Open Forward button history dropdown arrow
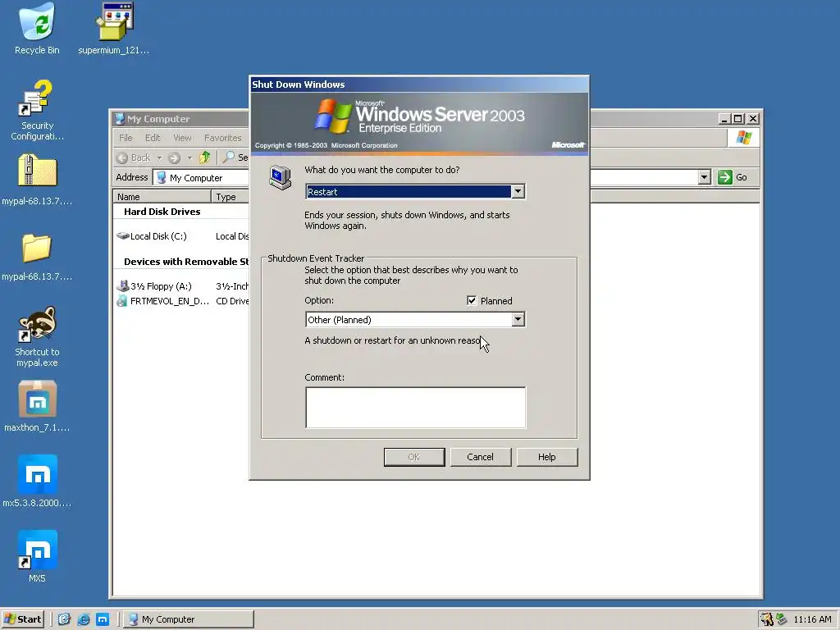The image size is (840, 630). pyautogui.click(x=189, y=157)
